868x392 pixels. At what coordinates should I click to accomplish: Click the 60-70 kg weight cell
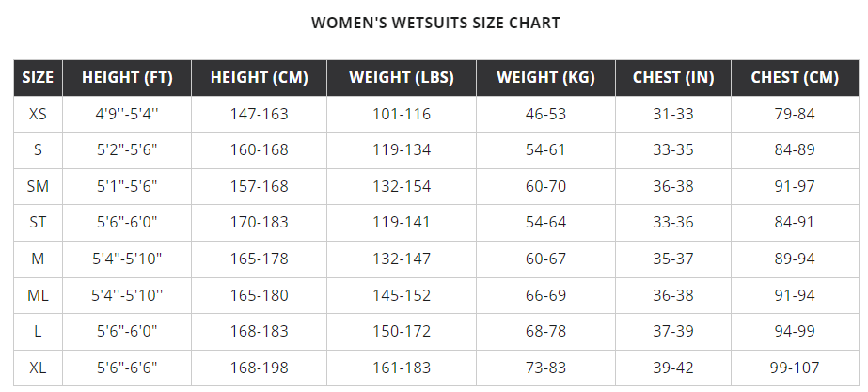click(545, 186)
